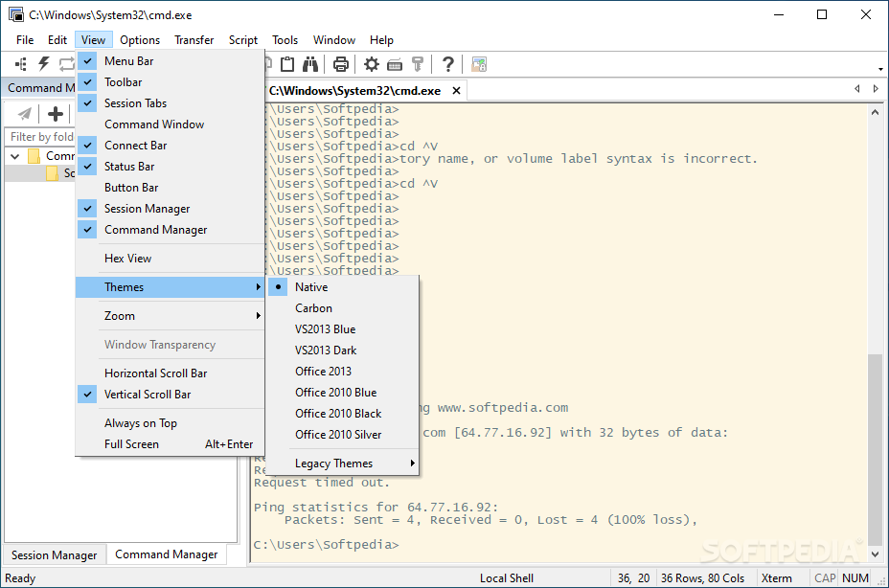This screenshot has height=588, width=889.
Task: Select the Office 2010 Black theme
Action: pos(342,414)
